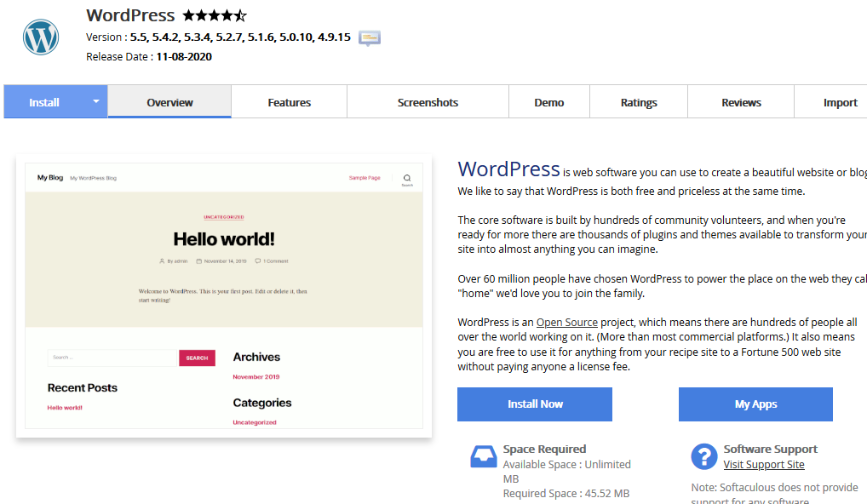This screenshot has height=504, width=867.
Task: Click the Space Required heading
Action: tap(544, 450)
